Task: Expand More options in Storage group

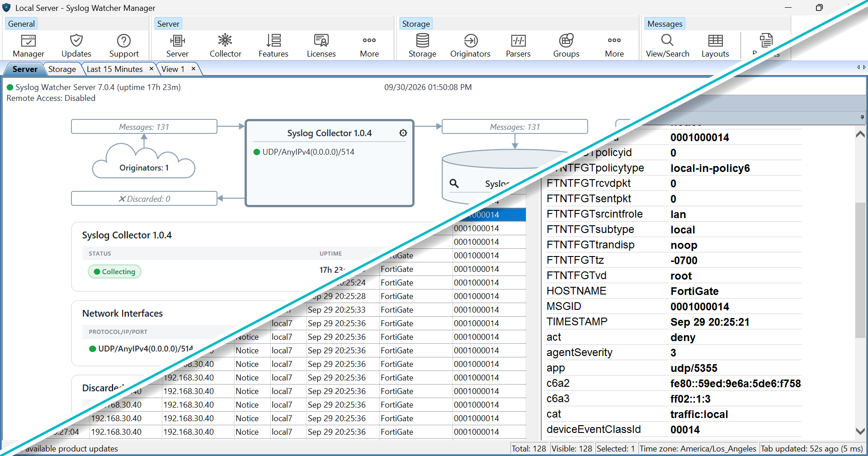Action: [614, 46]
